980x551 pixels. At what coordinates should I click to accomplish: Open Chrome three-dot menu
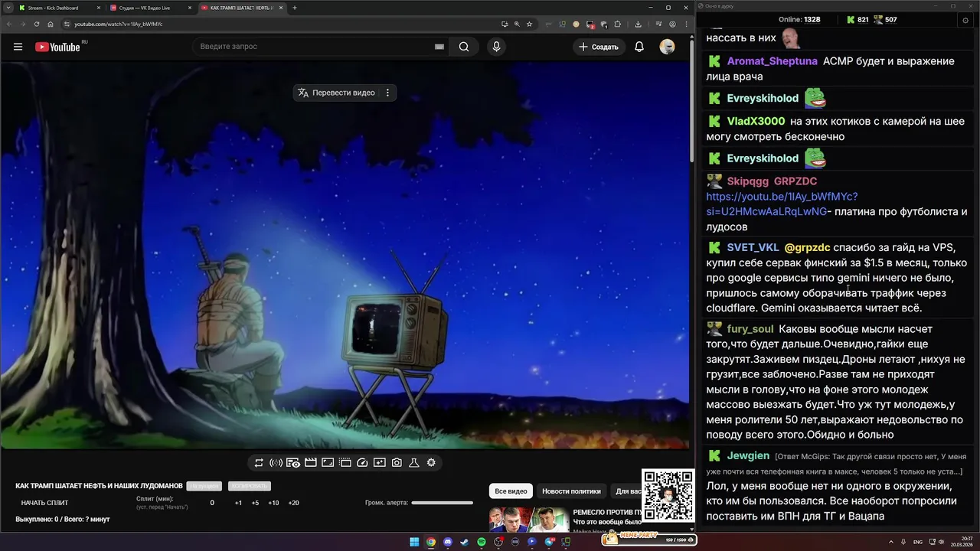(686, 24)
